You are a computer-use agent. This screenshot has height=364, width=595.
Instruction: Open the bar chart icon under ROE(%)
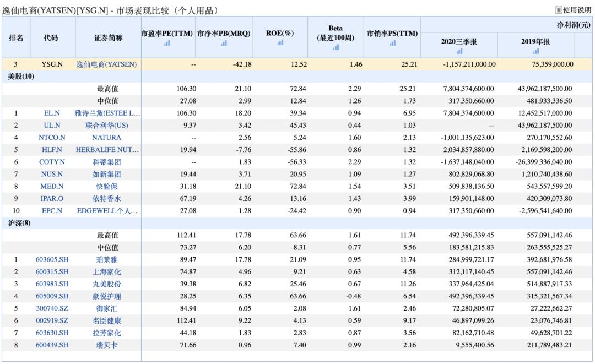click(x=280, y=42)
